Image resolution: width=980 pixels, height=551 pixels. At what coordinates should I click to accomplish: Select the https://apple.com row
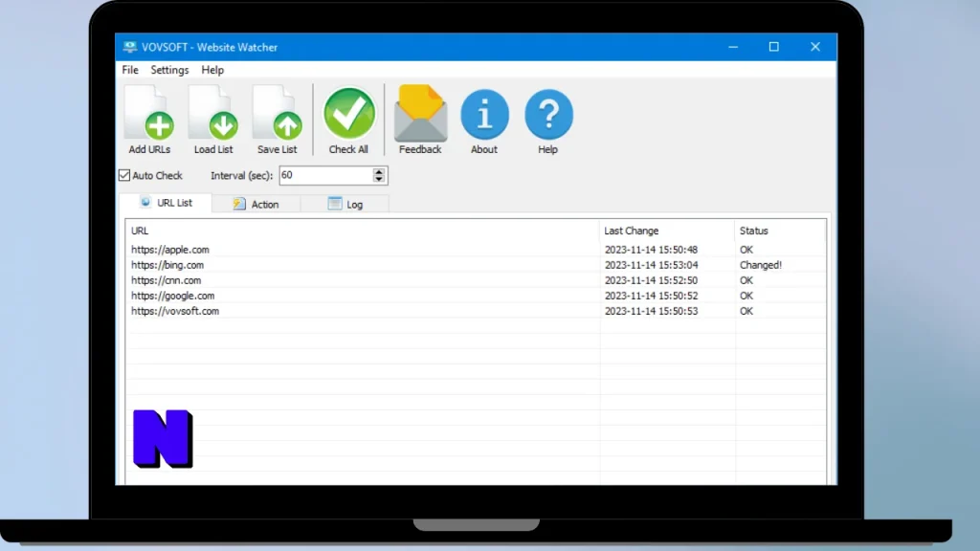[x=475, y=250]
